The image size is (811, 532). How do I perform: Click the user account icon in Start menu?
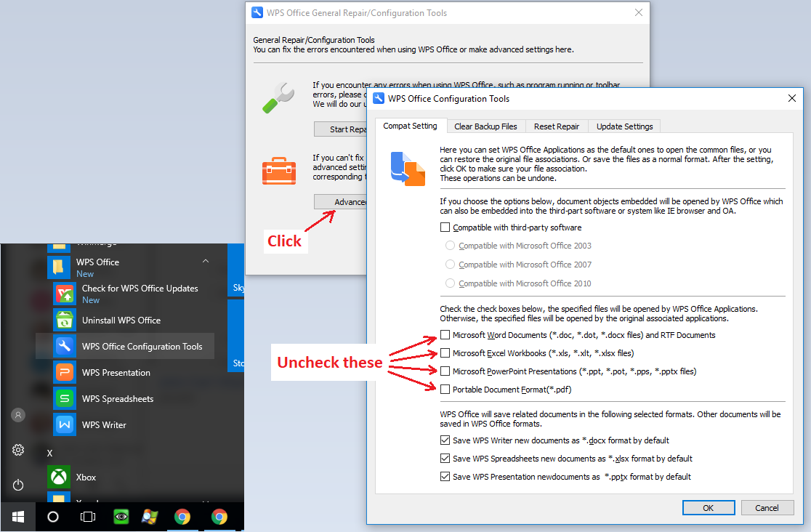18,415
